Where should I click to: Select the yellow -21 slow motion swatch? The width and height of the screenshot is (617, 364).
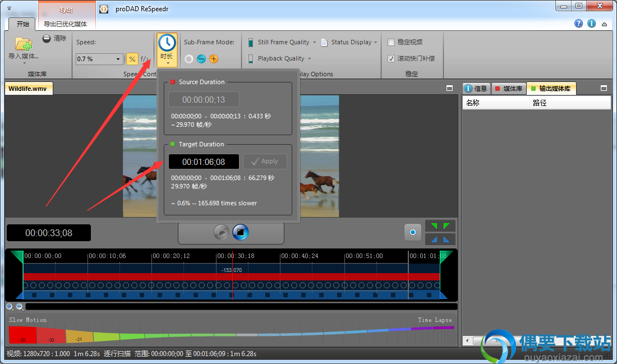coord(80,337)
